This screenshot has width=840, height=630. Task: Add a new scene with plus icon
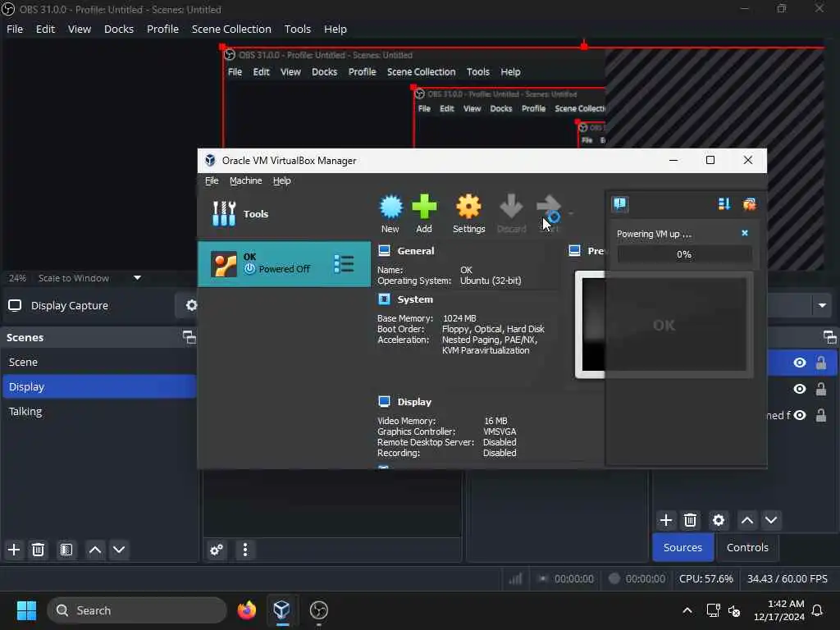tap(14, 550)
